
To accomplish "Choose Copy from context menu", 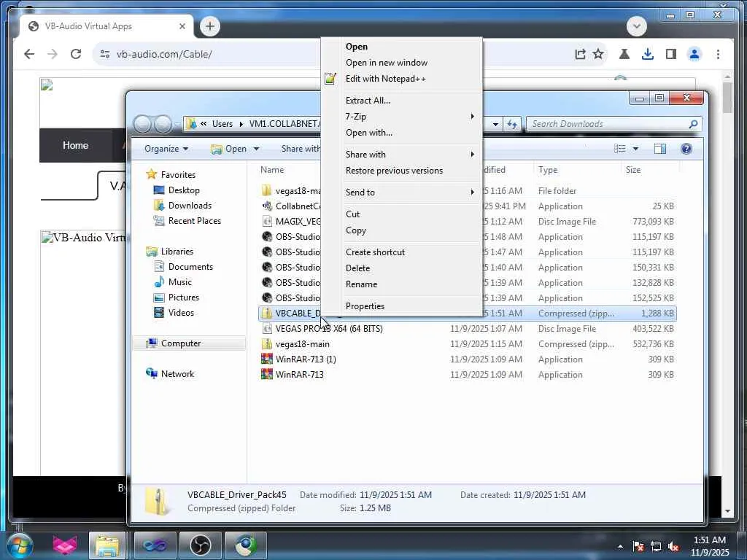I will pyautogui.click(x=356, y=230).
